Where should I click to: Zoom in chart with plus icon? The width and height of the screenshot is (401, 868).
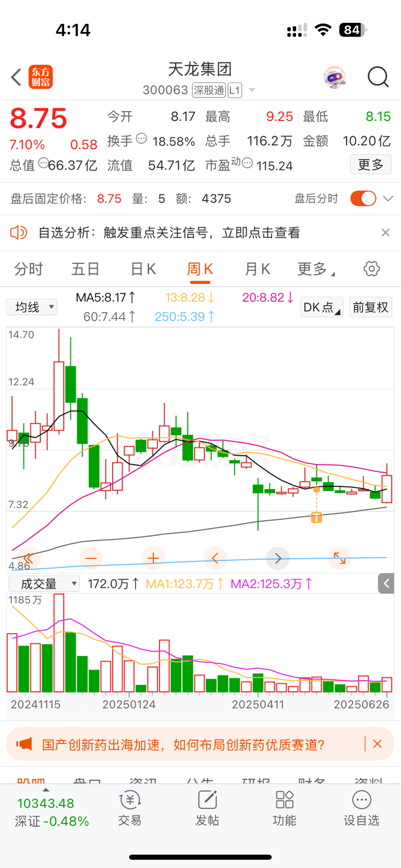(153, 558)
